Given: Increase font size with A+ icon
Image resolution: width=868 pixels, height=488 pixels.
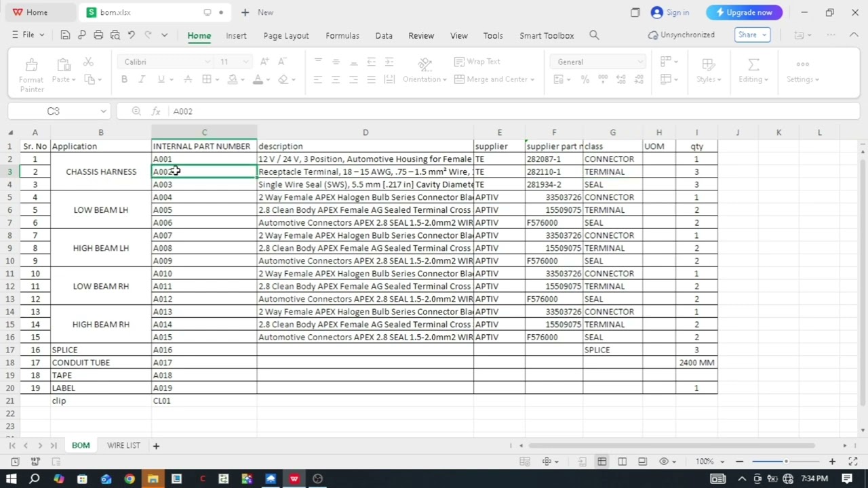Looking at the screenshot, I should click(264, 62).
